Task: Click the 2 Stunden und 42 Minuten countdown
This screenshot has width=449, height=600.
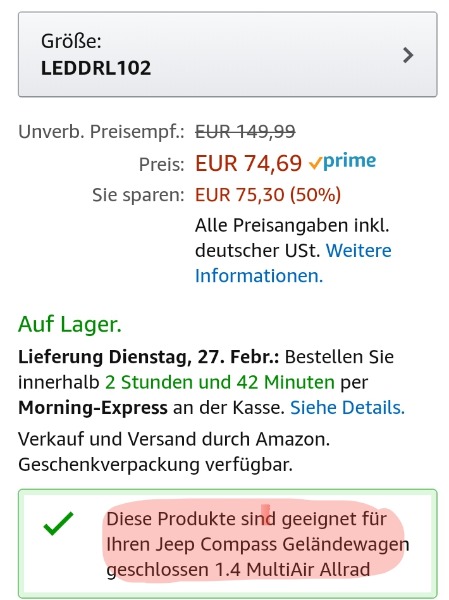Action: pyautogui.click(x=220, y=382)
